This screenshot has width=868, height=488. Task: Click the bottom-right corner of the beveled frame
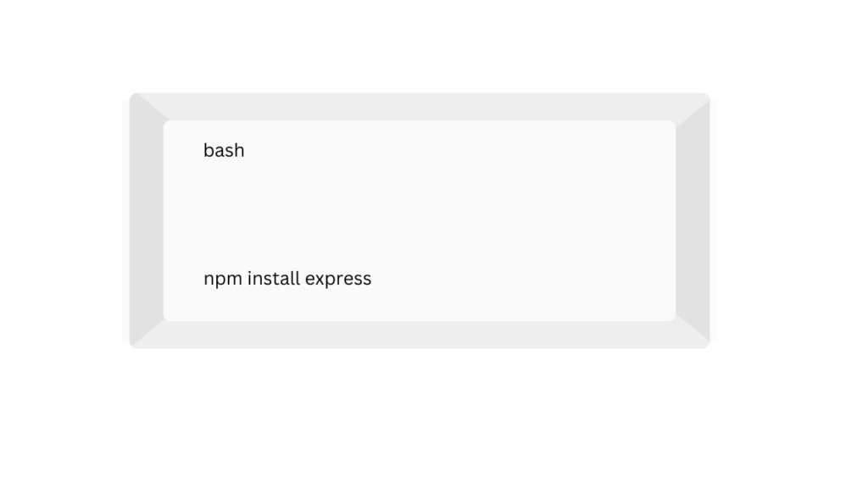click(x=704, y=341)
